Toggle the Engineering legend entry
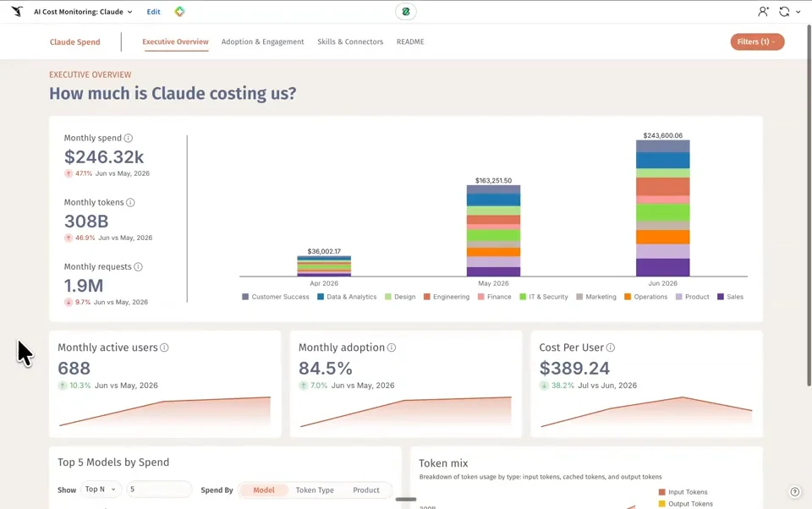The height and width of the screenshot is (509, 812). (447, 297)
